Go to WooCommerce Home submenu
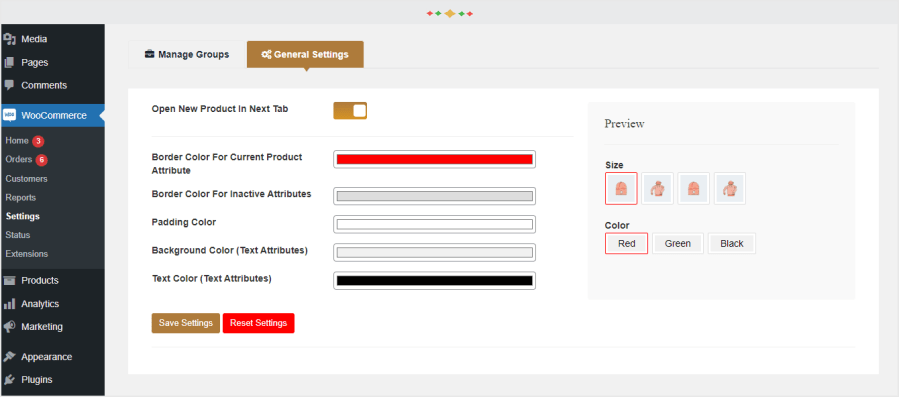The image size is (899, 397). (17, 141)
